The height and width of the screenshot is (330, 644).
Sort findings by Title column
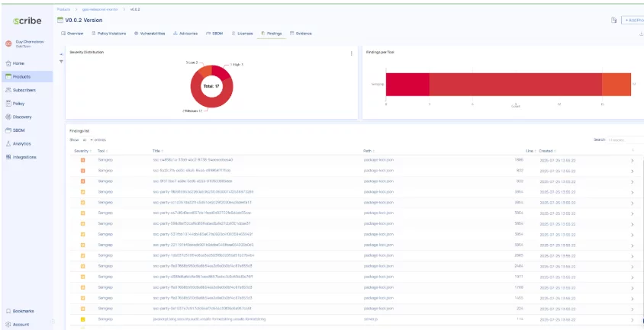pyautogui.click(x=158, y=151)
